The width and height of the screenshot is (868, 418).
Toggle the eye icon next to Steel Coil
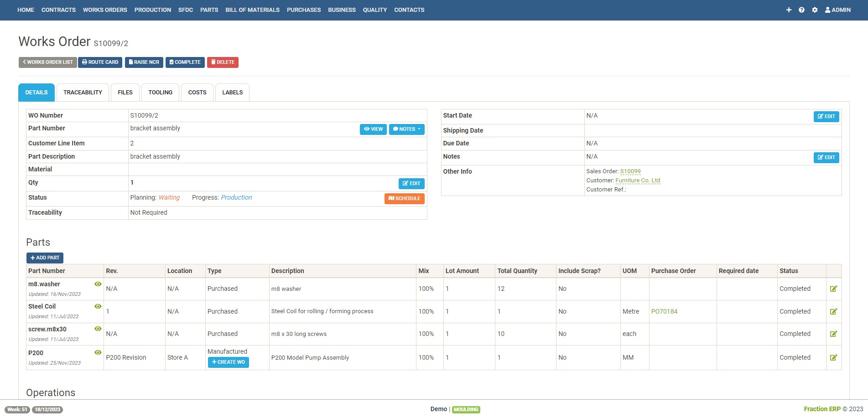(98, 306)
